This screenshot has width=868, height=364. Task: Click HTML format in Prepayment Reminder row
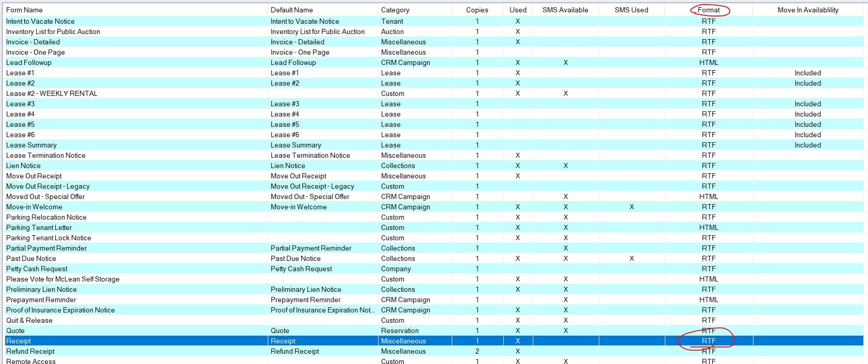[x=709, y=300]
